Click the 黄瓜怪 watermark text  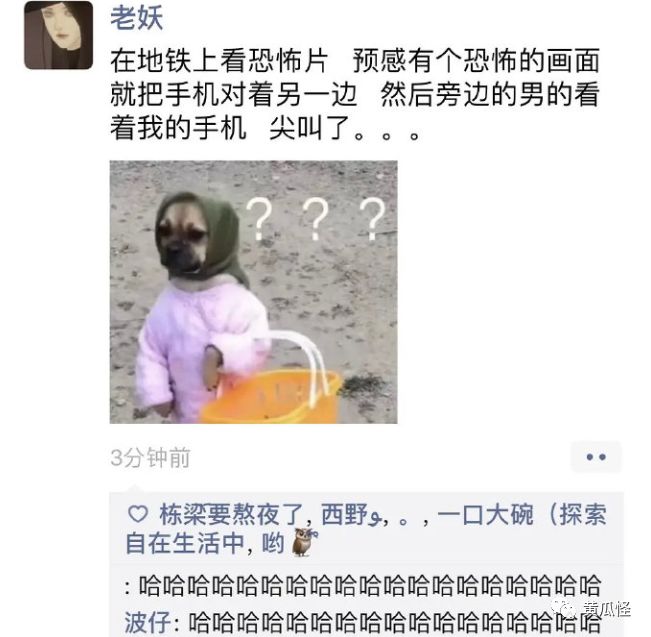(x=607, y=610)
